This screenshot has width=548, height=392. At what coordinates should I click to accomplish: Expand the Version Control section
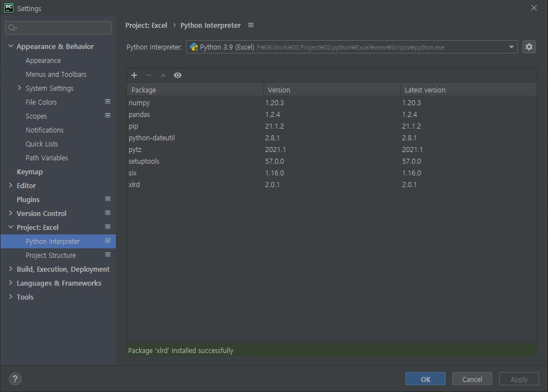(11, 213)
